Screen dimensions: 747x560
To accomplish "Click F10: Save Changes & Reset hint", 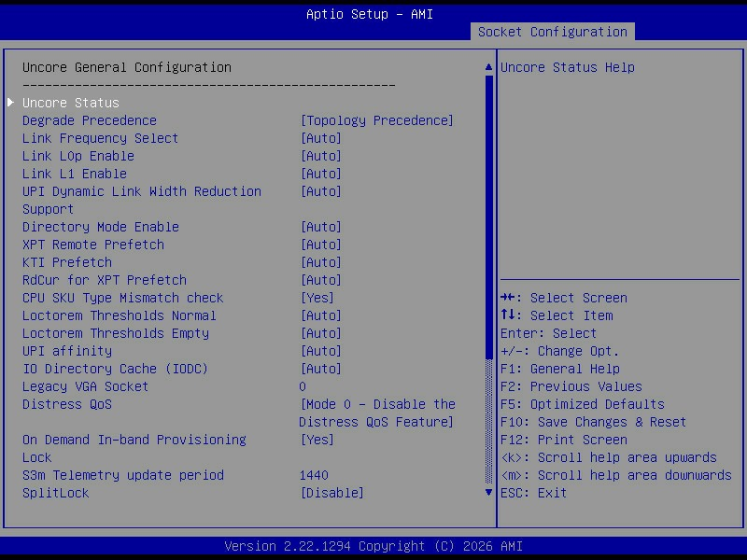I will coord(593,422).
